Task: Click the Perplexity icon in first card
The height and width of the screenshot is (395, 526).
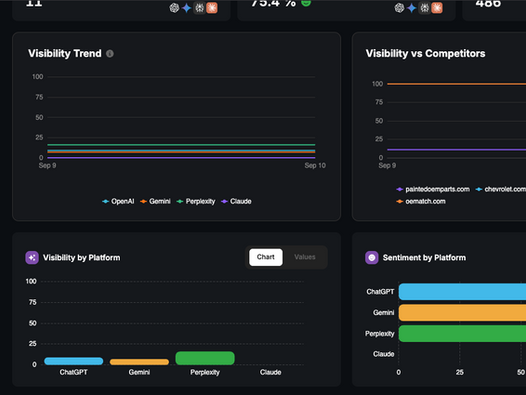Action: tap(199, 8)
